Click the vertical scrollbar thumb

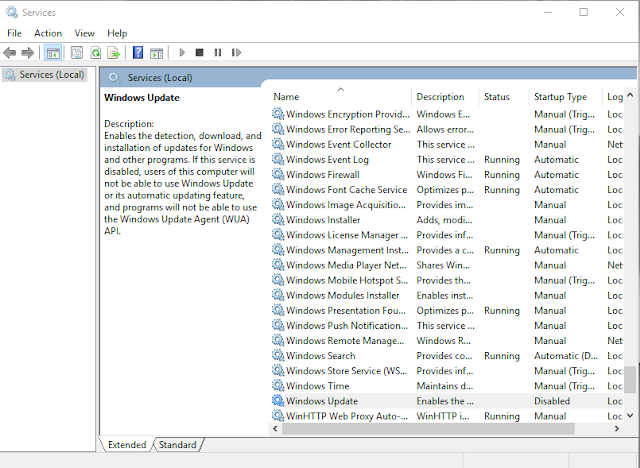click(x=630, y=379)
